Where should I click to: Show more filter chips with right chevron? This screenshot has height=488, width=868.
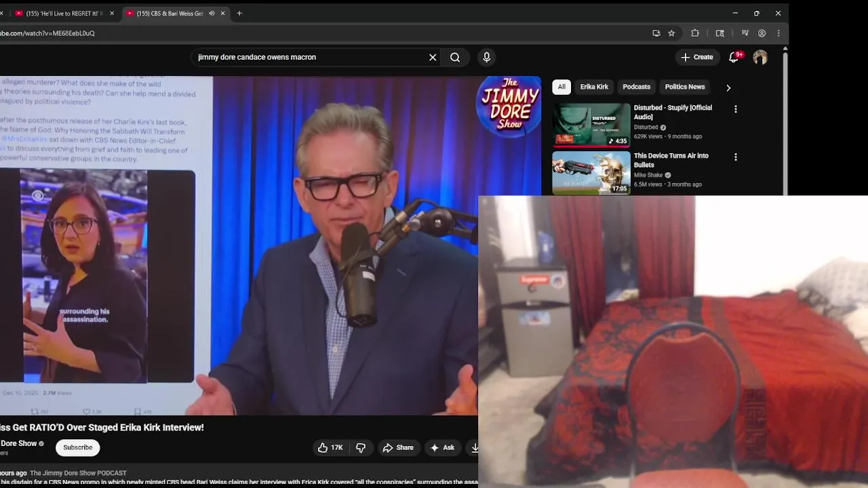coord(728,87)
